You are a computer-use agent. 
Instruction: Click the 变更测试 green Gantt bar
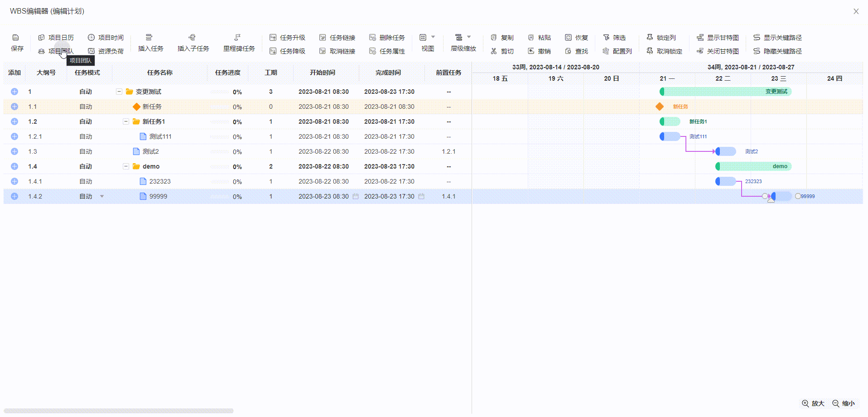[725, 92]
